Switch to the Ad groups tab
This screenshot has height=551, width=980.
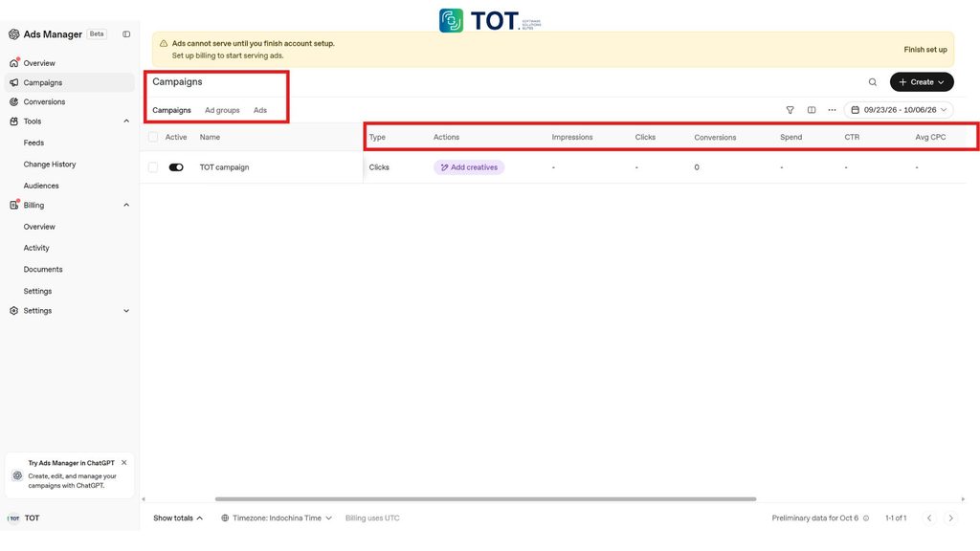pyautogui.click(x=222, y=110)
